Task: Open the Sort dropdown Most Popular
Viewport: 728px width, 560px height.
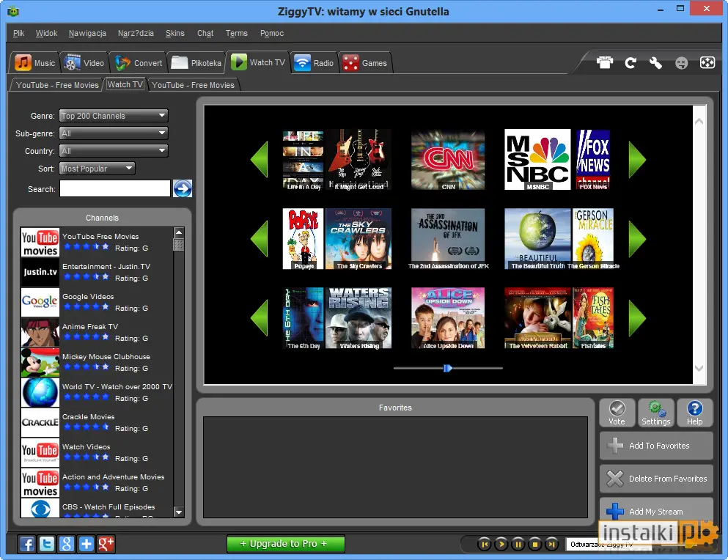Action: [97, 169]
